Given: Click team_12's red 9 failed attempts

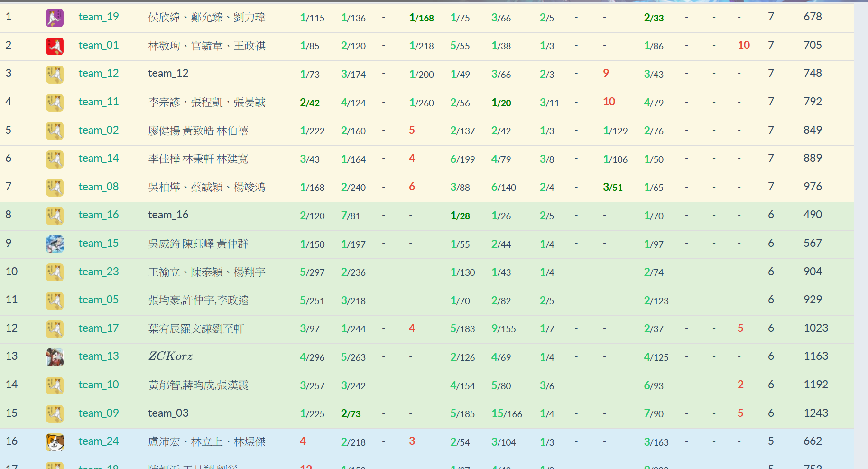Looking at the screenshot, I should click(x=606, y=74).
